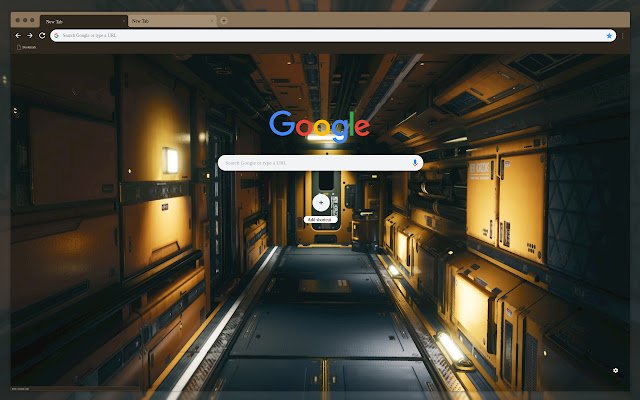Open a new tab with the plus button
Viewport: 640px width, 400px height.
point(224,20)
